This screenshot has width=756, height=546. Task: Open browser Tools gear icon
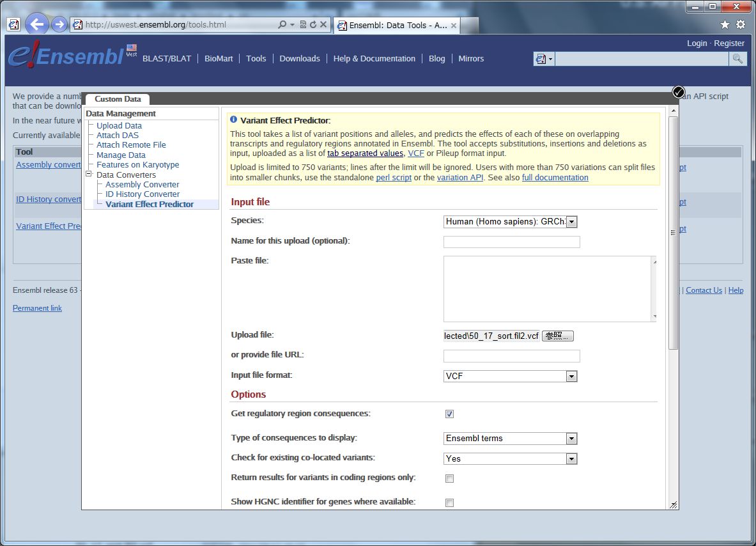741,24
